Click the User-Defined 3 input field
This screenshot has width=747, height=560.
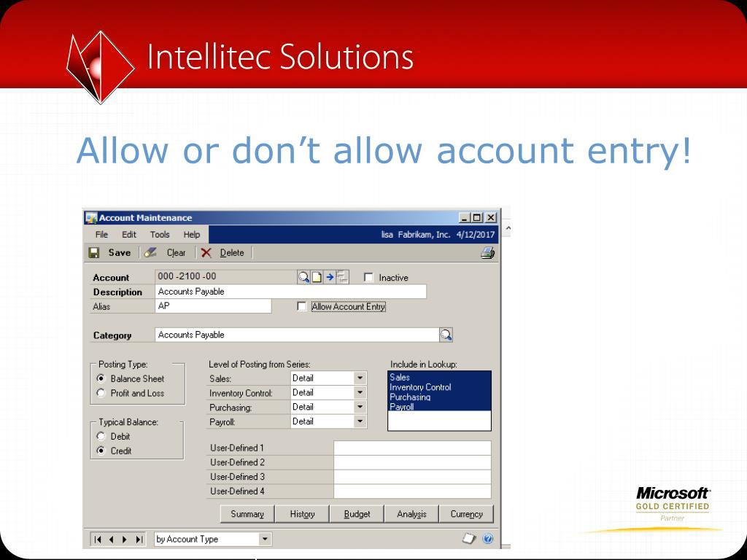(x=413, y=477)
